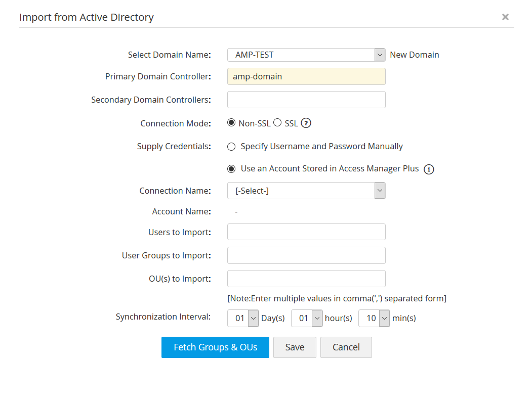Choose Specify Username and Password Manually
This screenshot has height=405, width=532.
[232, 147]
